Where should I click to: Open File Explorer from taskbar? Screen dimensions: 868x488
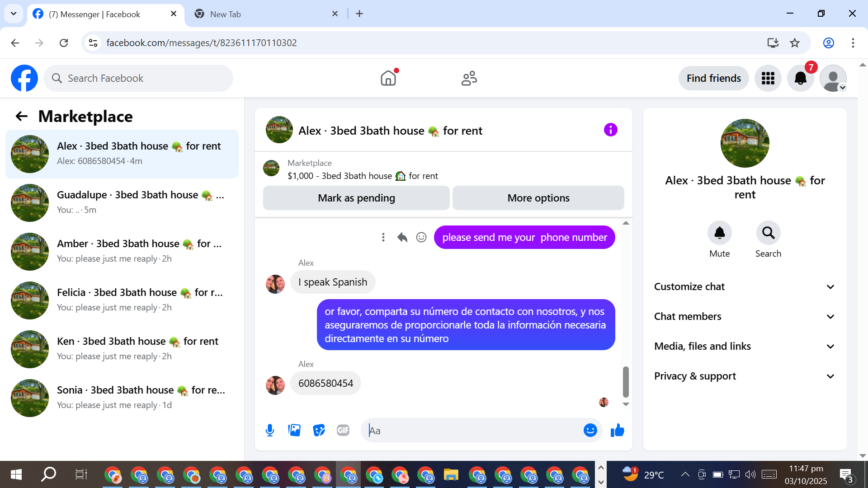[451, 474]
